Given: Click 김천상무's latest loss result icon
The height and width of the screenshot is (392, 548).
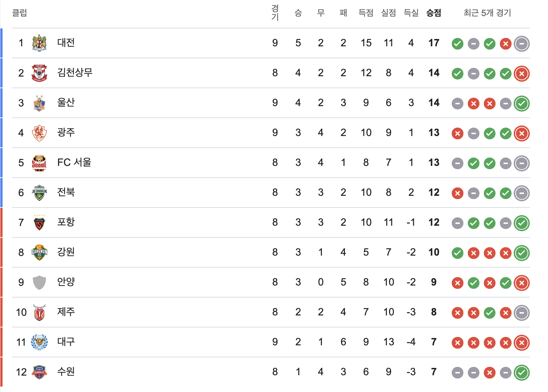Looking at the screenshot, I should (x=522, y=74).
